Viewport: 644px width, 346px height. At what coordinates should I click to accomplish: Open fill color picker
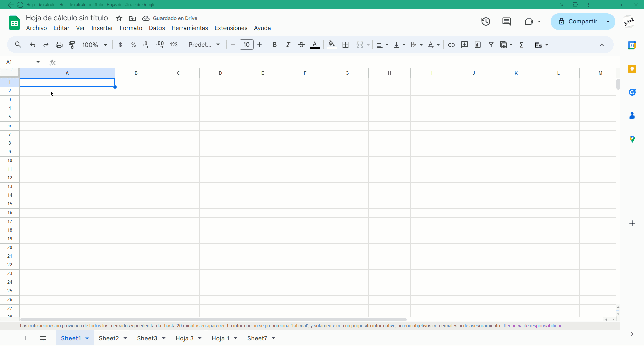[x=332, y=45]
